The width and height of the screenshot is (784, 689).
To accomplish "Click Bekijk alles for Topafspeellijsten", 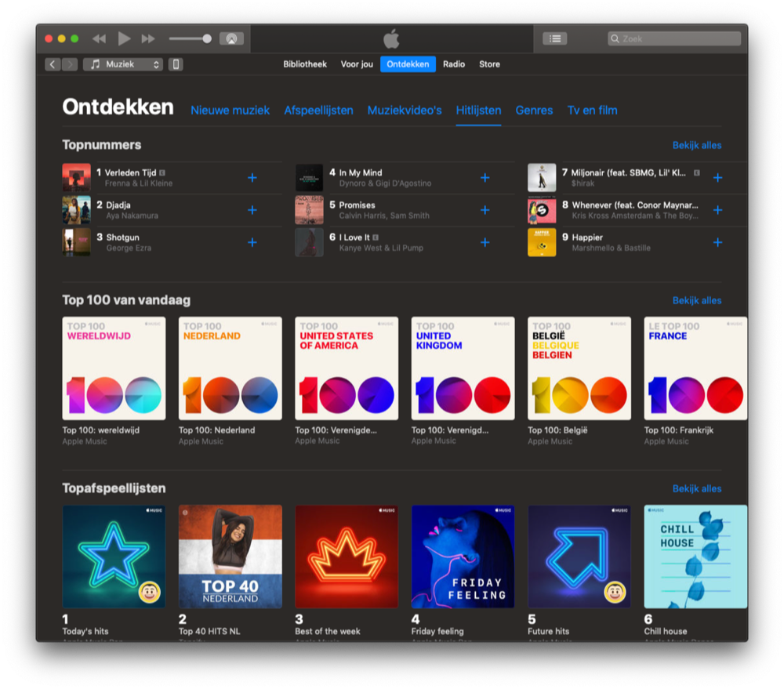I will click(696, 488).
